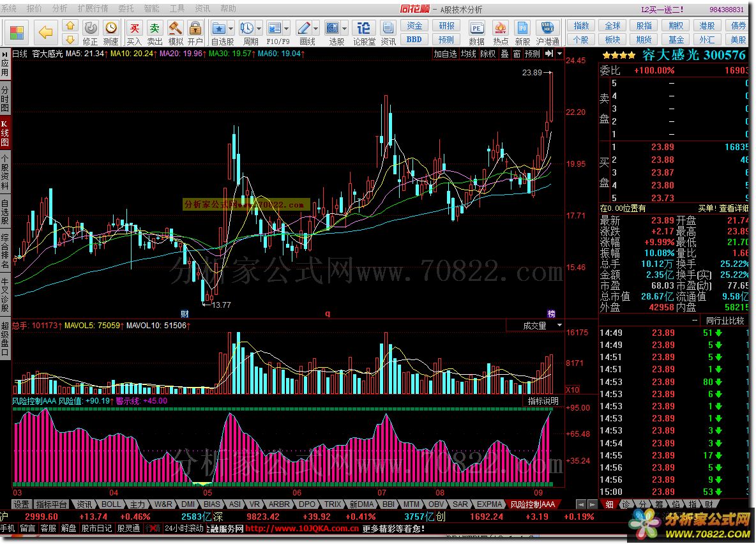The height and width of the screenshot is (544, 756).
Task: Toggle the 叠 overlay option
Action: 504,54
